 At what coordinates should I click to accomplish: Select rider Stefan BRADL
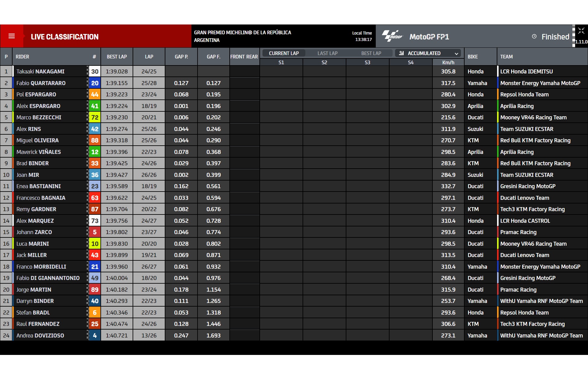(33, 312)
